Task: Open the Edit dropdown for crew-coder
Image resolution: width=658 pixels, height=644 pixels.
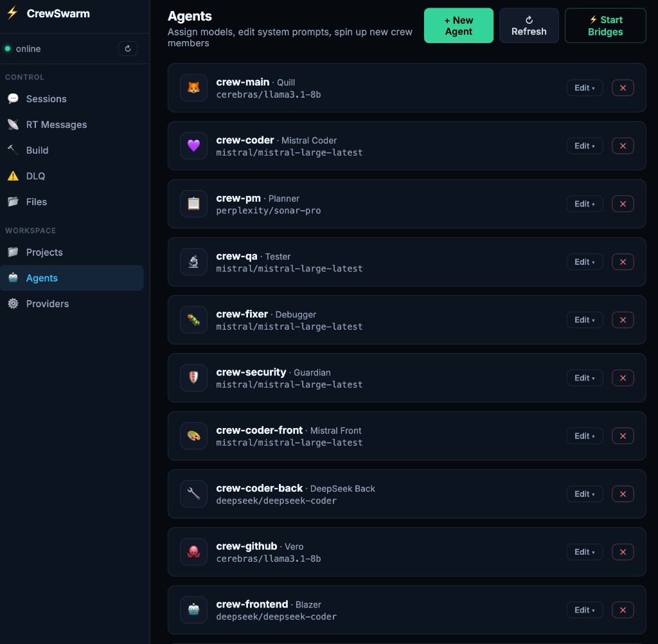Action: 584,146
